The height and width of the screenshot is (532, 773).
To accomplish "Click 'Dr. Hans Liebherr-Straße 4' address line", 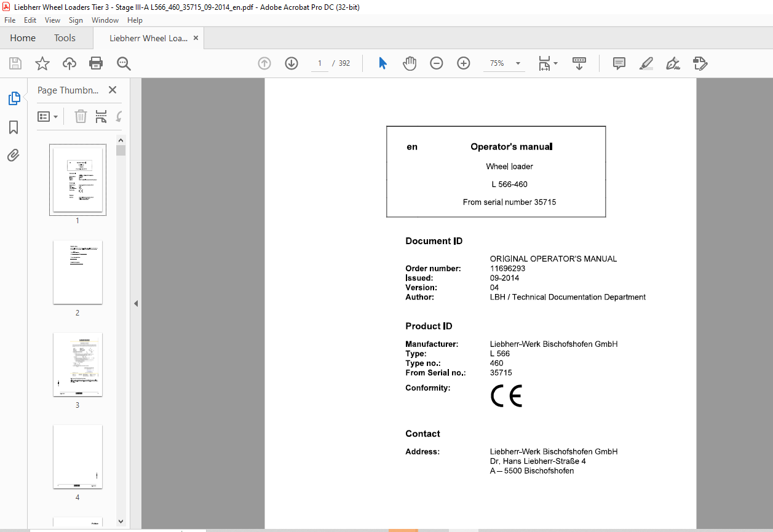I will coord(538,461).
